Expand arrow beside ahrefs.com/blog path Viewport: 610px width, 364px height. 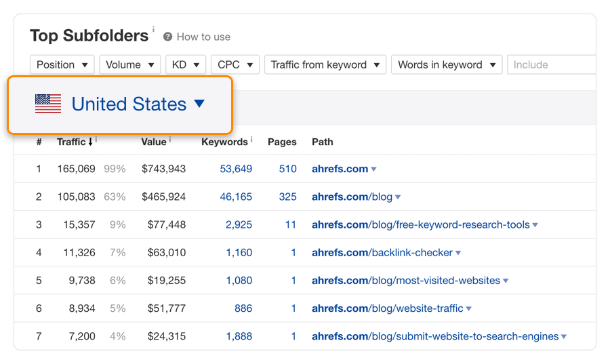click(x=398, y=197)
